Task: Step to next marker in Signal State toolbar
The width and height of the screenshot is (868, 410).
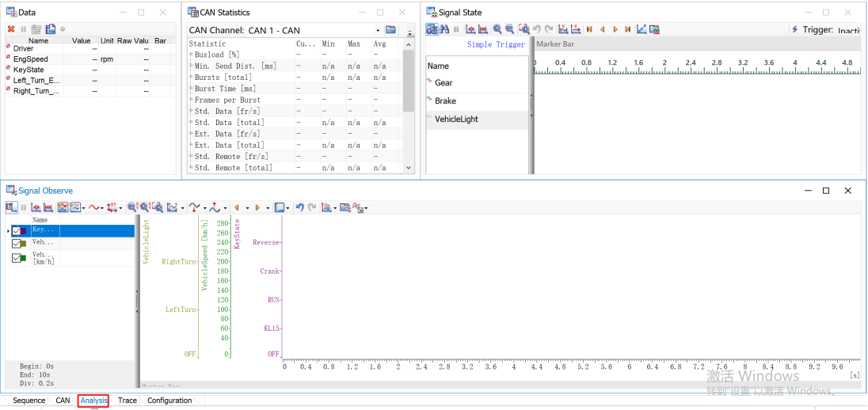Action: click(615, 29)
